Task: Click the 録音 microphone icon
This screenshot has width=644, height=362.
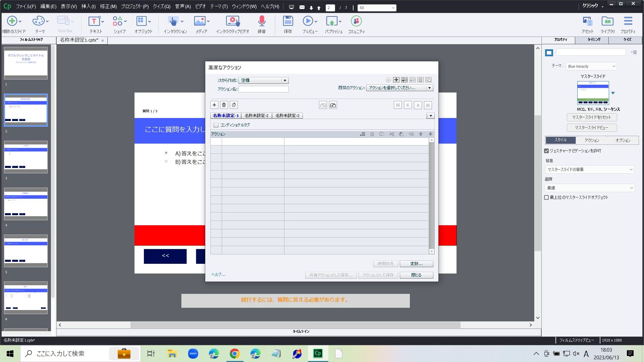Action: [262, 21]
